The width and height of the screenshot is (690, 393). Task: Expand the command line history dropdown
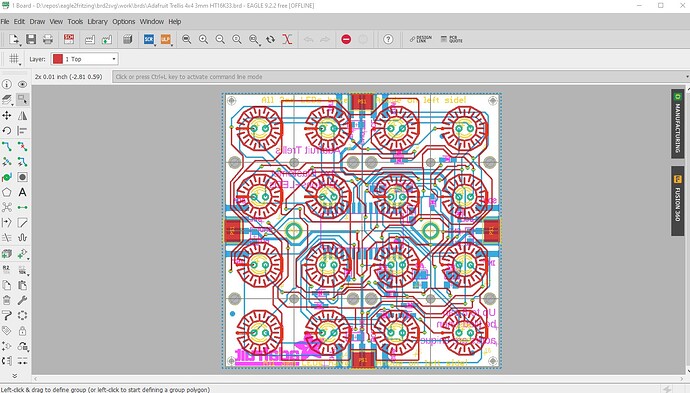[x=687, y=77]
